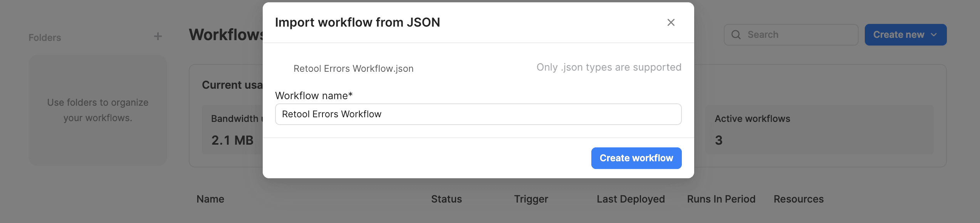Click the magnifying glass in the Search bar
980x223 pixels.
(736, 34)
